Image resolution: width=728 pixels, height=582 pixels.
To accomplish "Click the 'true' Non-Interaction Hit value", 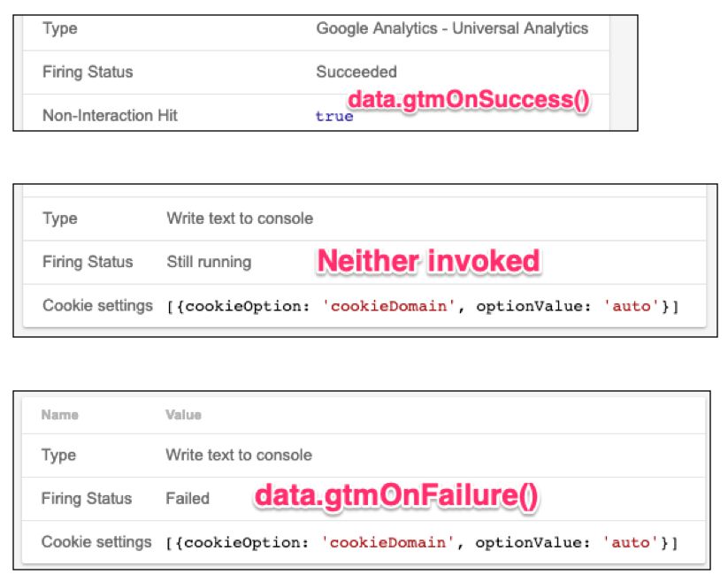I will pyautogui.click(x=334, y=116).
